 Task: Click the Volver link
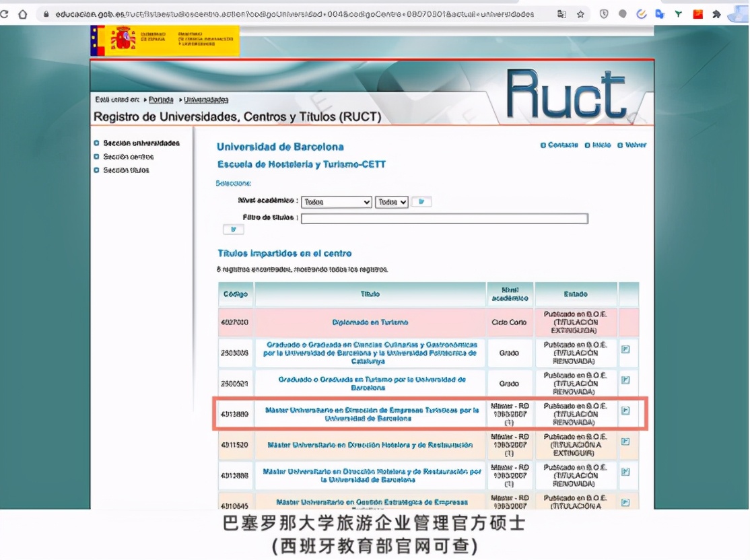click(635, 145)
